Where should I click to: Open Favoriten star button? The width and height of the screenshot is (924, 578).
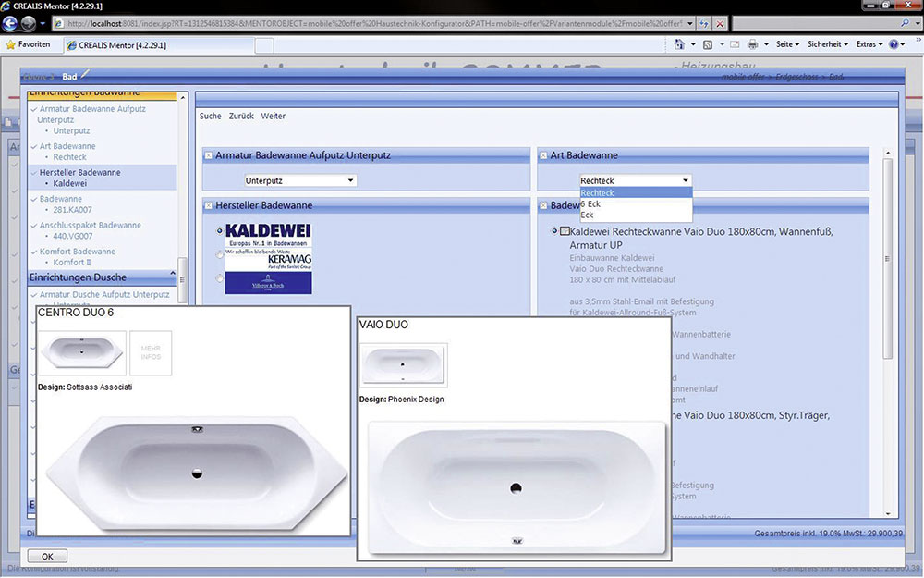pos(28,44)
